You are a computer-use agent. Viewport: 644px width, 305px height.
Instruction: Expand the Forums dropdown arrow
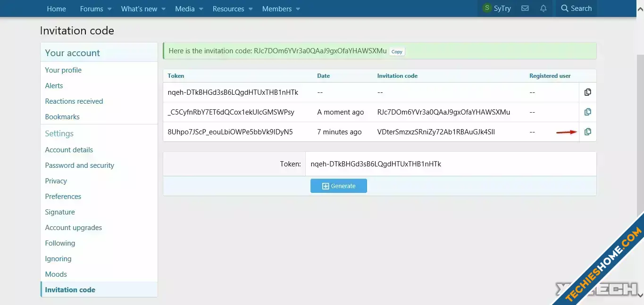tap(109, 9)
